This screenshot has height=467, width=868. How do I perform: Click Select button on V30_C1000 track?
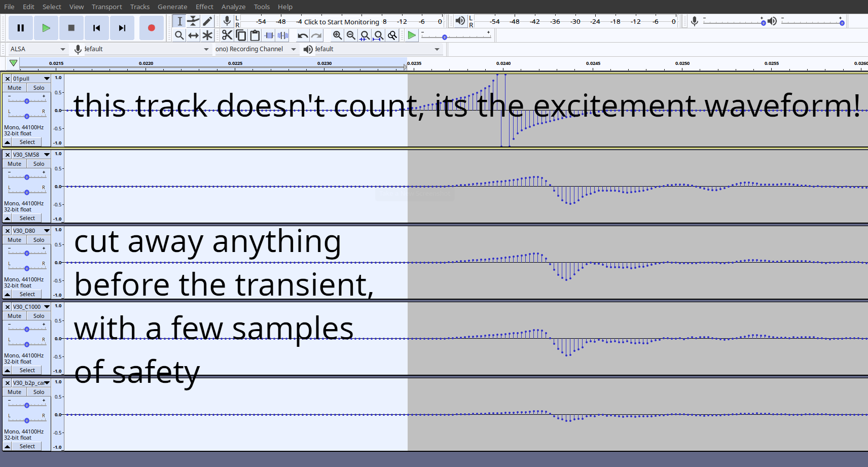27,370
